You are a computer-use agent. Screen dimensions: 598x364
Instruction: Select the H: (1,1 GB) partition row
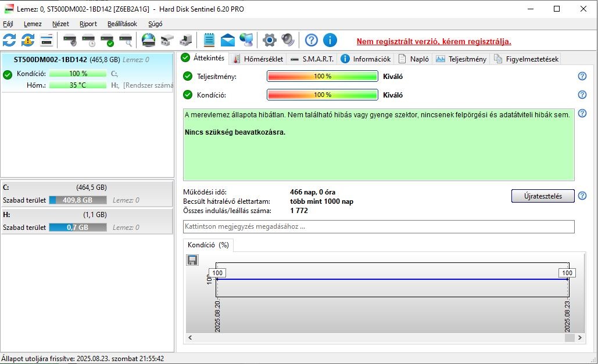[x=87, y=221]
